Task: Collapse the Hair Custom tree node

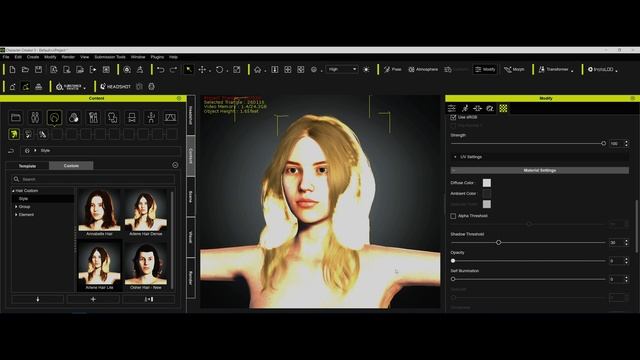Action: click(x=13, y=191)
